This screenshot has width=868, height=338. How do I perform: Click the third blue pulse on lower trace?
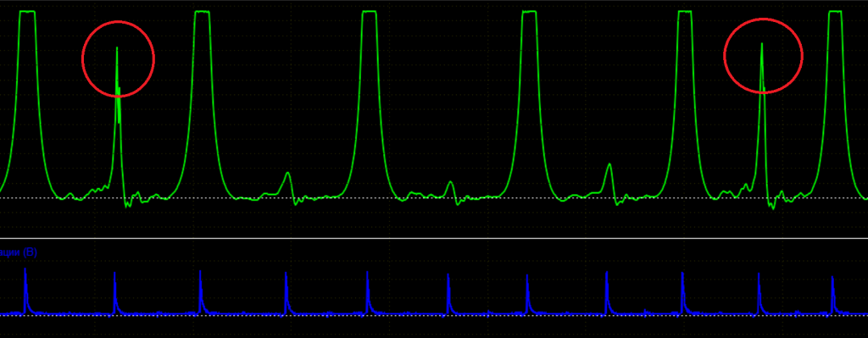tap(200, 292)
